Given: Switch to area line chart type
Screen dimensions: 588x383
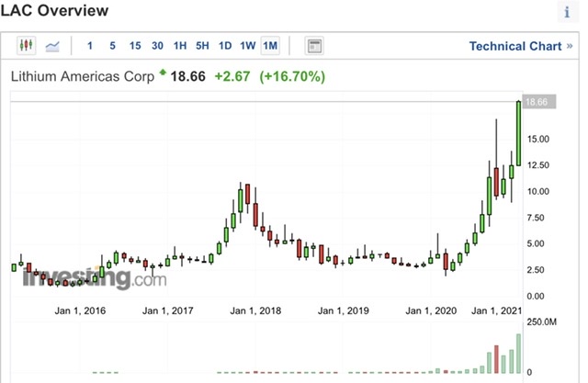Looking at the screenshot, I should coord(52,47).
